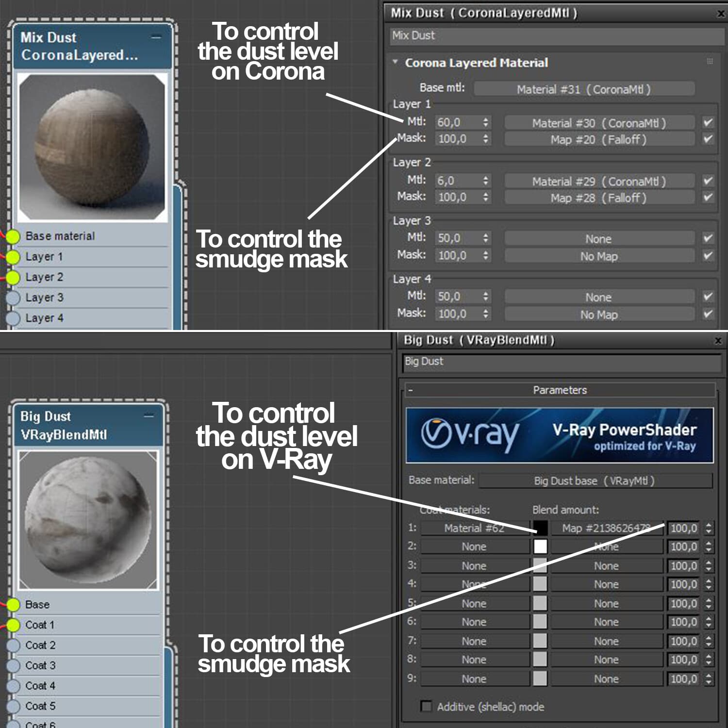
Task: Select the Layer 3 socket on Mix Dust node
Action: coord(13,298)
